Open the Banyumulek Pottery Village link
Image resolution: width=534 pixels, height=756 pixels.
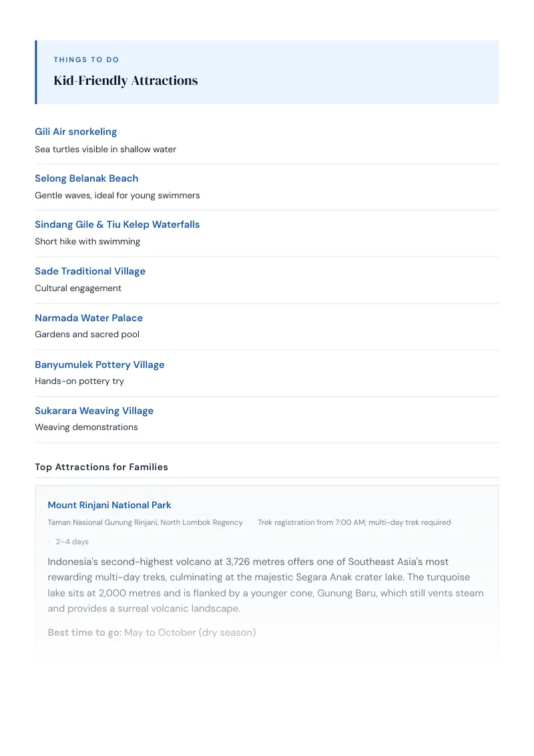tap(99, 365)
